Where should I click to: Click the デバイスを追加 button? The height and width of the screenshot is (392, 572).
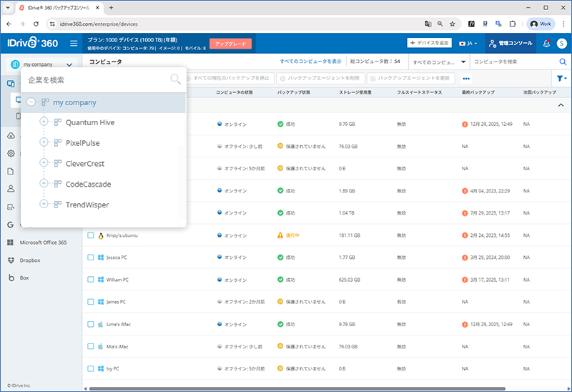(x=429, y=44)
